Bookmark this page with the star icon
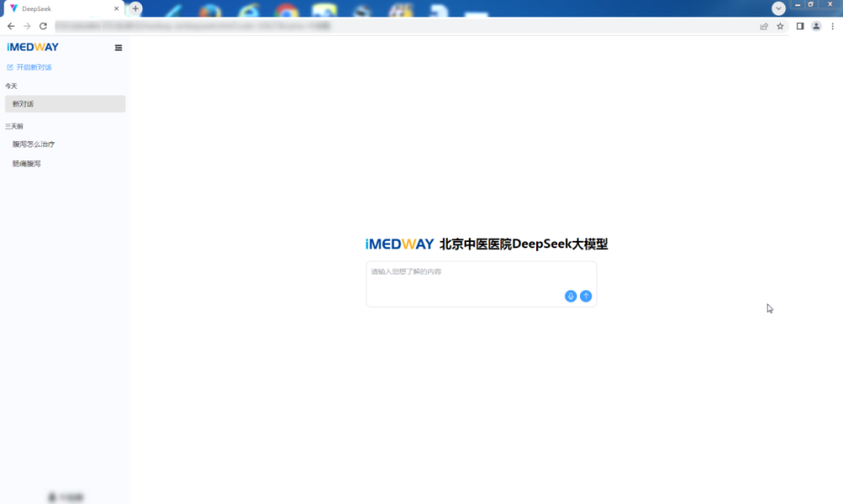 tap(781, 27)
